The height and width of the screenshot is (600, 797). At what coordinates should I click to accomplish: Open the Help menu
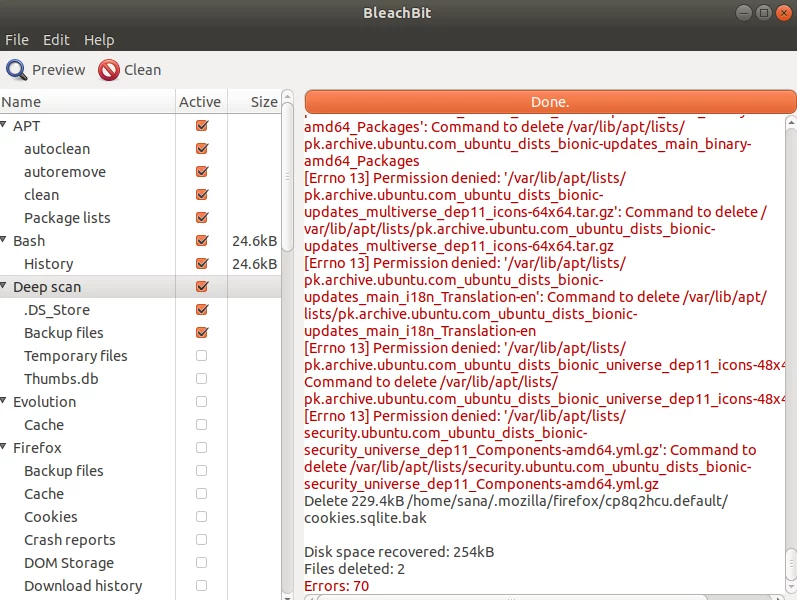(x=99, y=40)
